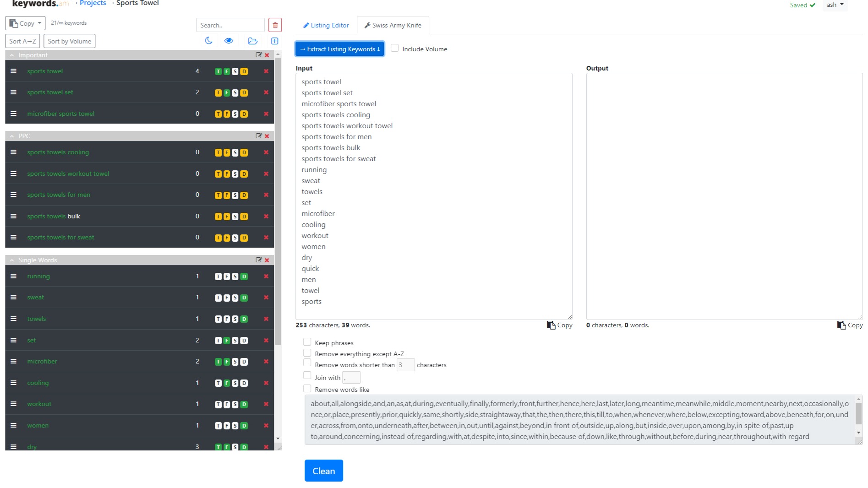This screenshot has height=488, width=868.
Task: Switch to the Listing Editor tab
Action: 326,25
